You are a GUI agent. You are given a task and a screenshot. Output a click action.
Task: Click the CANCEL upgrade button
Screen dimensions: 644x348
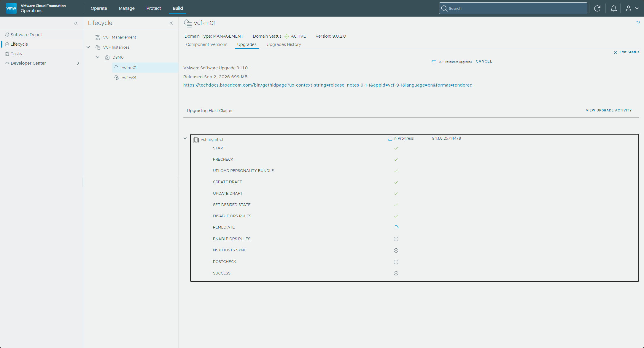[x=484, y=61]
